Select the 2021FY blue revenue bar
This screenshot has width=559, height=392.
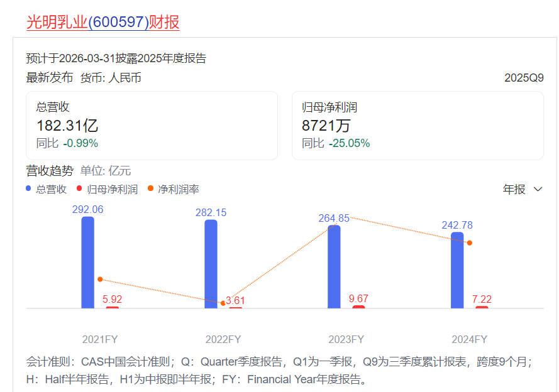87,263
